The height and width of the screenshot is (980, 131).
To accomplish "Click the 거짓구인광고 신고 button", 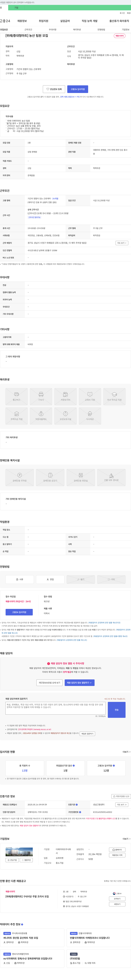I will pos(121,796).
